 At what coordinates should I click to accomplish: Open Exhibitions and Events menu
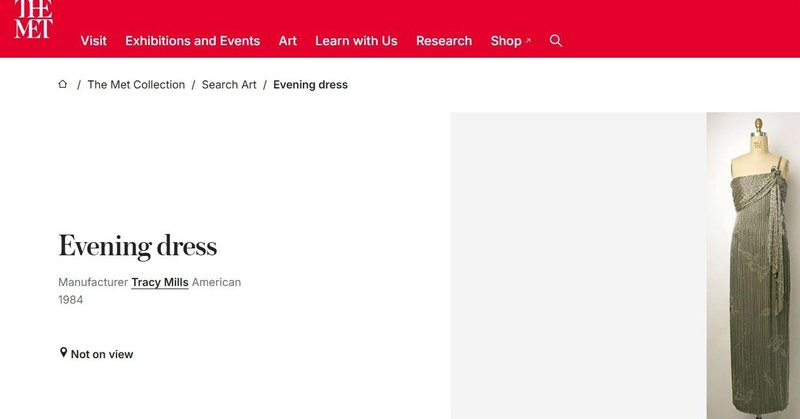tap(192, 41)
